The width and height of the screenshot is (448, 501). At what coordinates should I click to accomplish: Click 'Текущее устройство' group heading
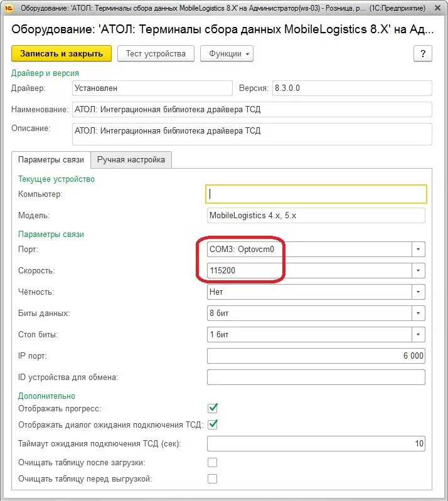point(56,179)
